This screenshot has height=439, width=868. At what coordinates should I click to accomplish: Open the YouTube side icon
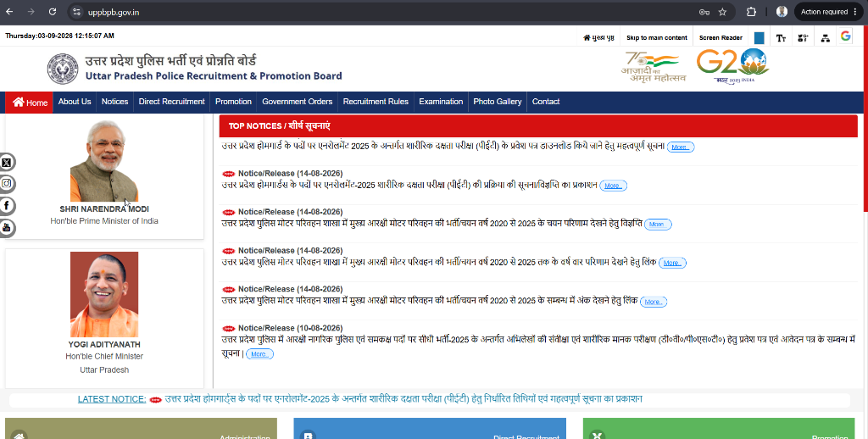(7, 227)
